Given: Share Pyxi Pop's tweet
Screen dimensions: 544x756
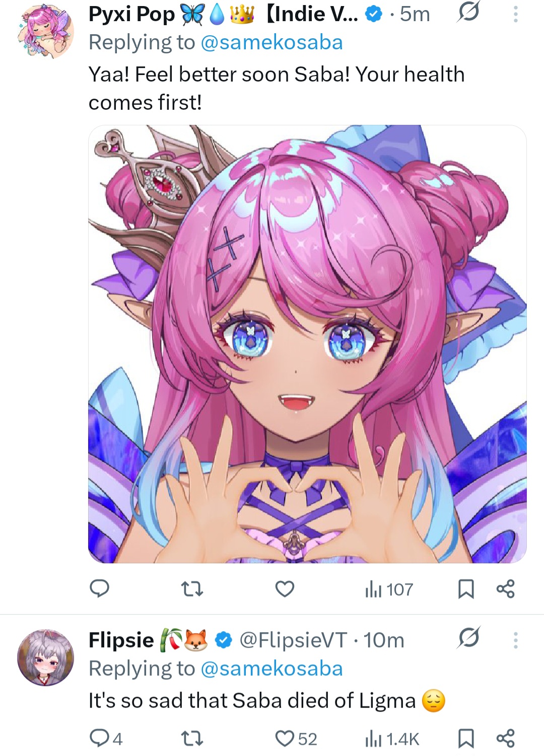Looking at the screenshot, I should pos(505,588).
